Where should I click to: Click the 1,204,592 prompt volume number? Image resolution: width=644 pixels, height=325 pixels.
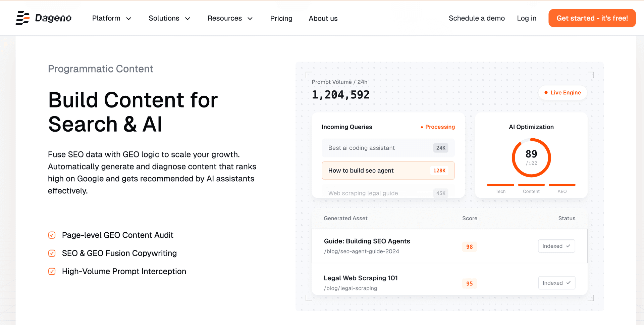pyautogui.click(x=340, y=95)
